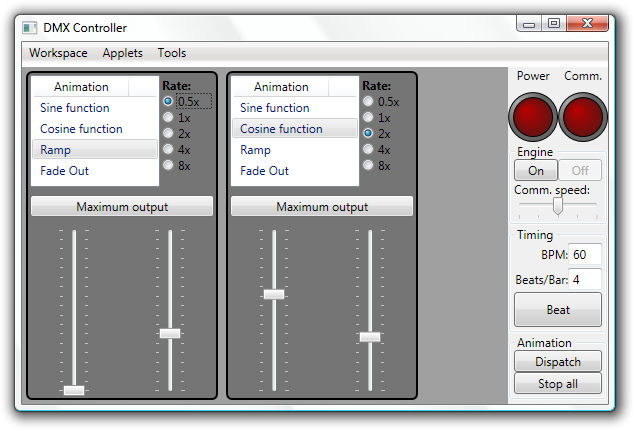Click the right panel Animation column header
The width and height of the screenshot is (634, 430).
tap(281, 87)
